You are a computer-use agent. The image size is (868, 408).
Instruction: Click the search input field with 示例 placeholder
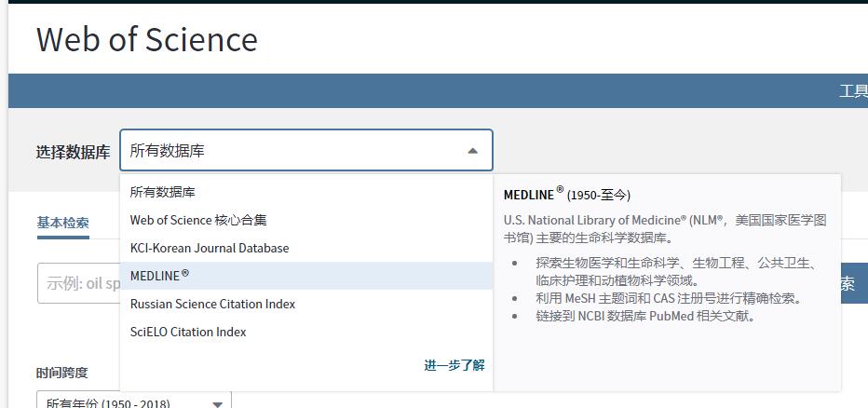pos(78,283)
